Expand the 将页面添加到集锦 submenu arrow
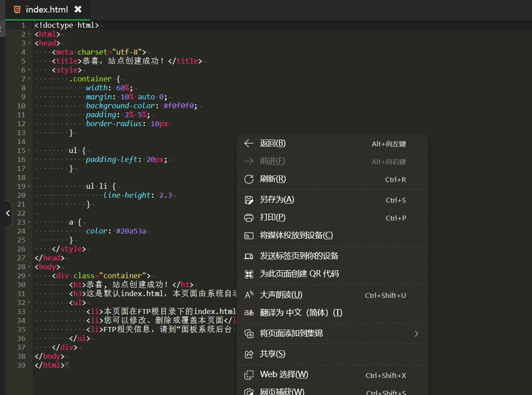This screenshot has width=532, height=395. (417, 334)
